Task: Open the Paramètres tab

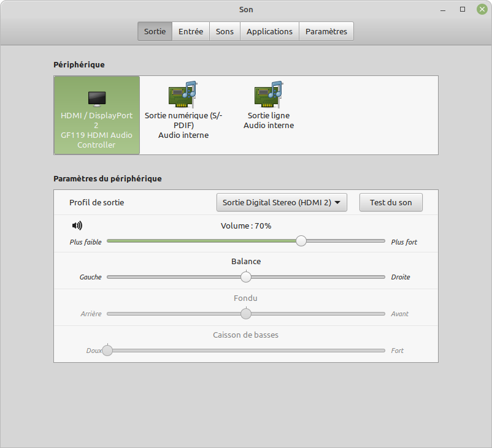Action: click(x=326, y=31)
